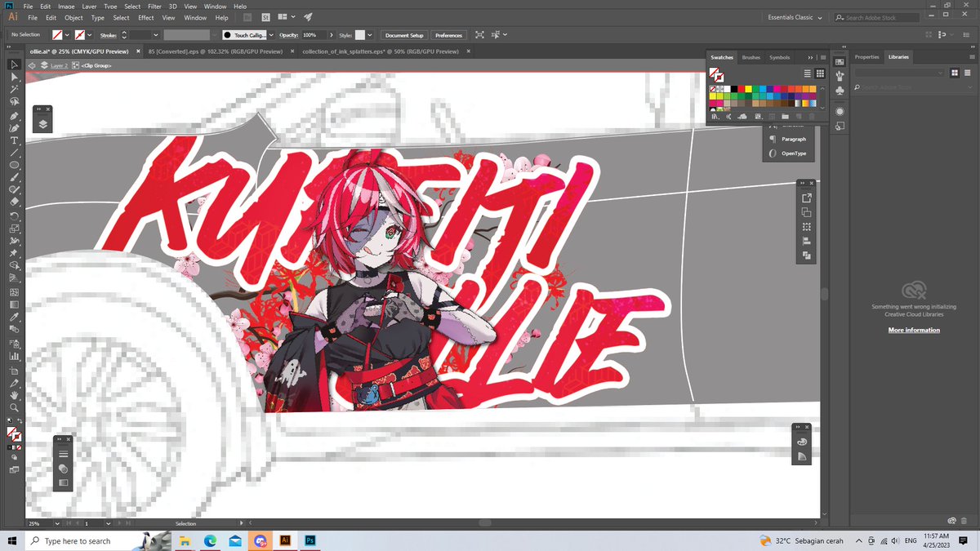This screenshot has width=980, height=551.
Task: Open the Symbols dock icon with club shape
Action: [840, 91]
